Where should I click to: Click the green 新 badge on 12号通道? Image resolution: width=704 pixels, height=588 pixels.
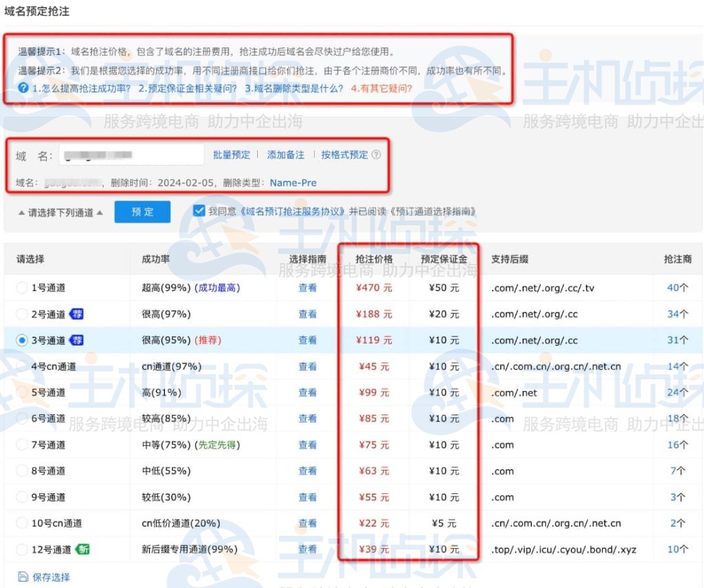click(83, 549)
